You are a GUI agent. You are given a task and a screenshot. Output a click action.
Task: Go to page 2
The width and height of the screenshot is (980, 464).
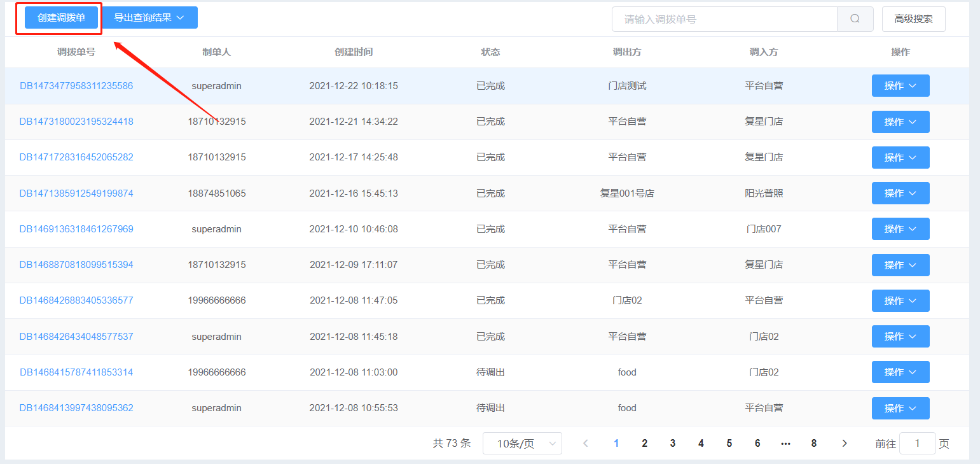[x=644, y=444]
